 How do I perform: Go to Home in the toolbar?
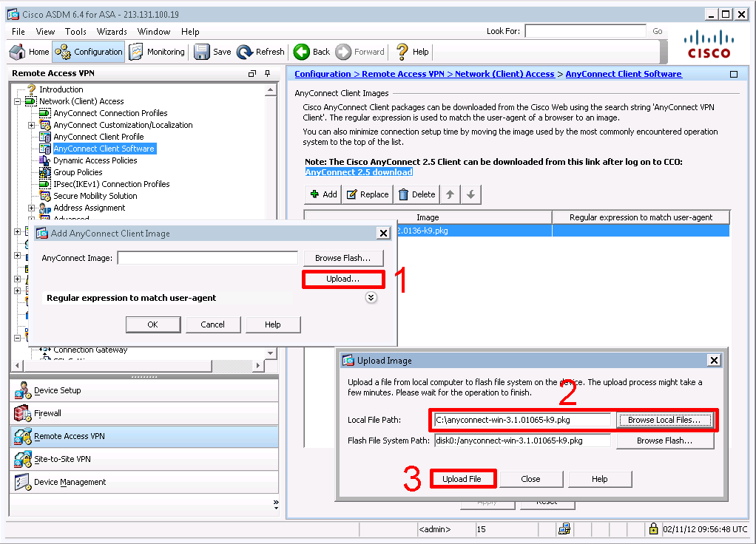30,52
